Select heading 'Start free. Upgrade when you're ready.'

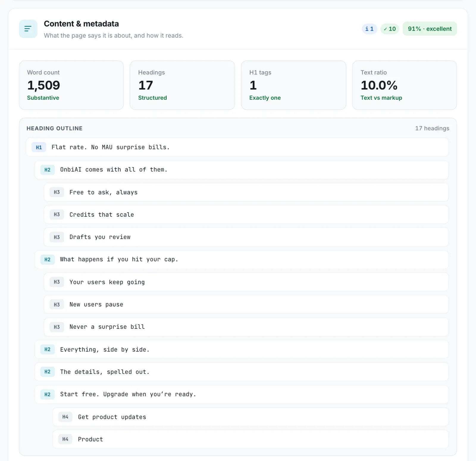pos(242,394)
